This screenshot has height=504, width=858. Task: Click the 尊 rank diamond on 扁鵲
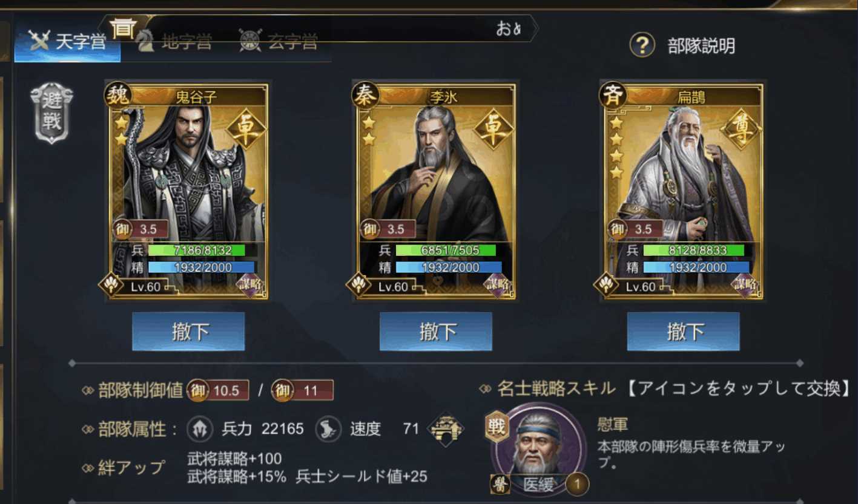[741, 129]
